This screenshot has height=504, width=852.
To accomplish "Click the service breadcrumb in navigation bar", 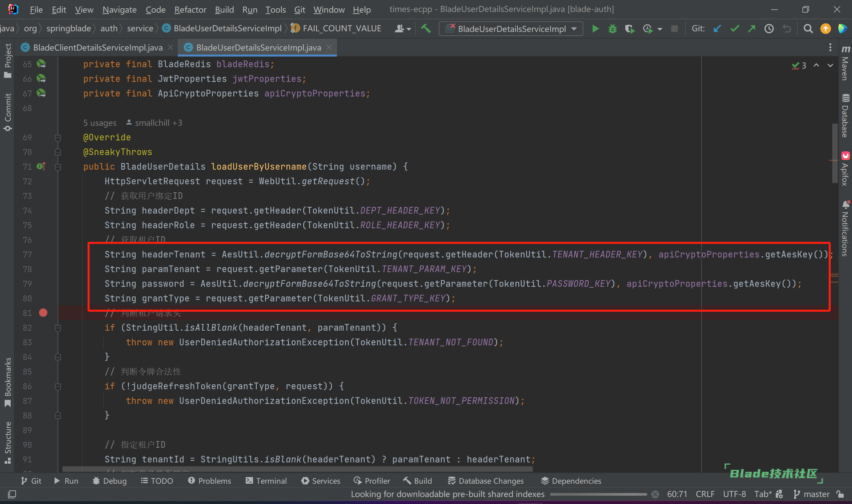I will click(140, 29).
